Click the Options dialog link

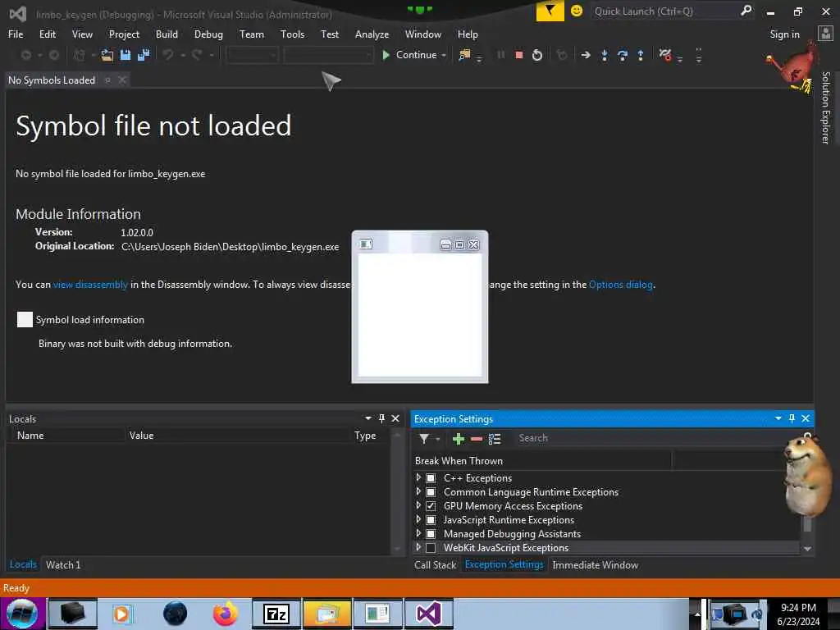coord(621,285)
